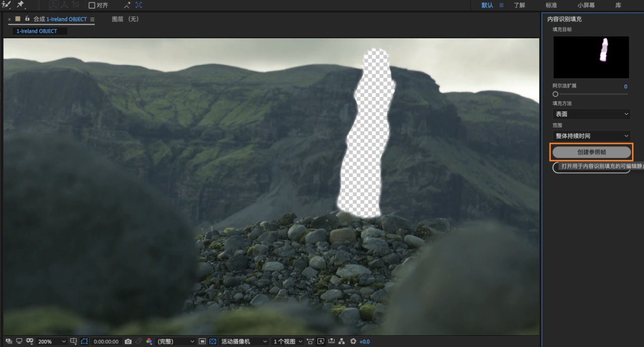
Task: Switch to the 库 workspace
Action: click(x=618, y=5)
